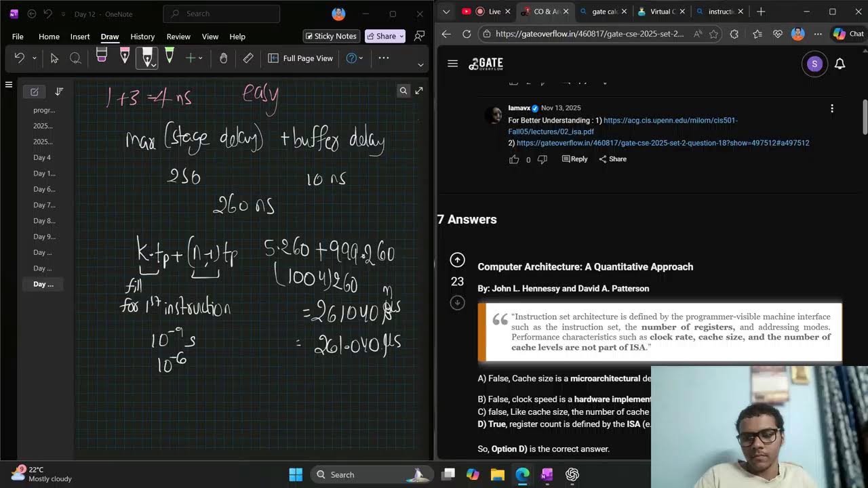868x488 pixels.
Task: Open the View ribbon tab
Action: coord(210,37)
